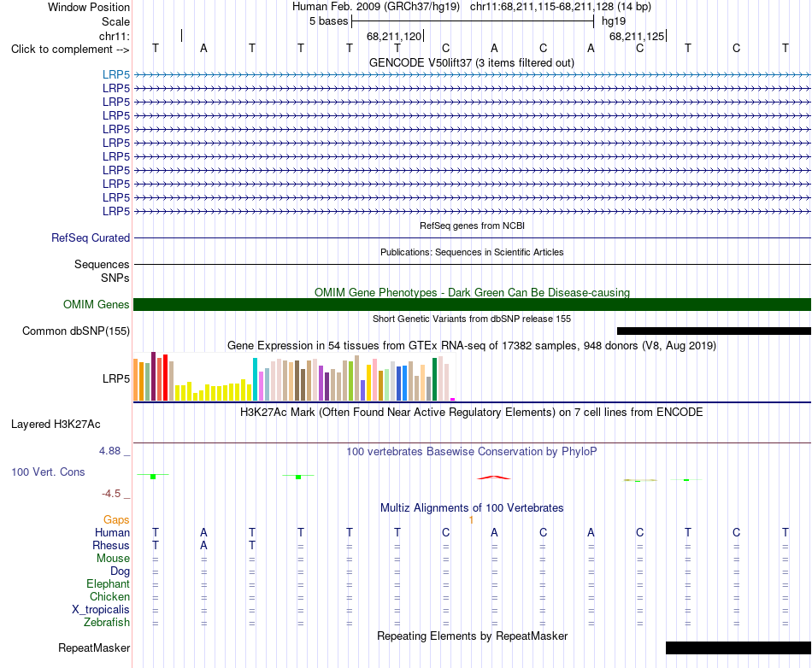This screenshot has width=812, height=668.
Task: Click the Chicken species label
Action: [x=109, y=596]
